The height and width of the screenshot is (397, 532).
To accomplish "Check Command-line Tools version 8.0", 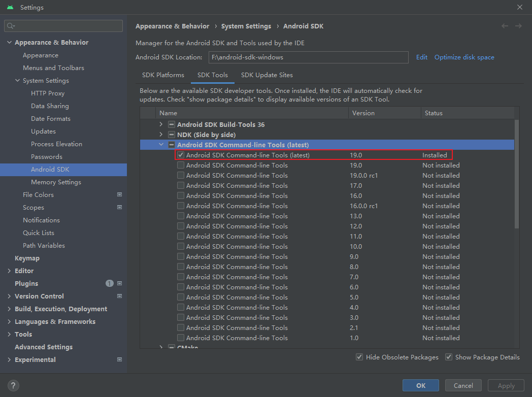I will pos(181,267).
